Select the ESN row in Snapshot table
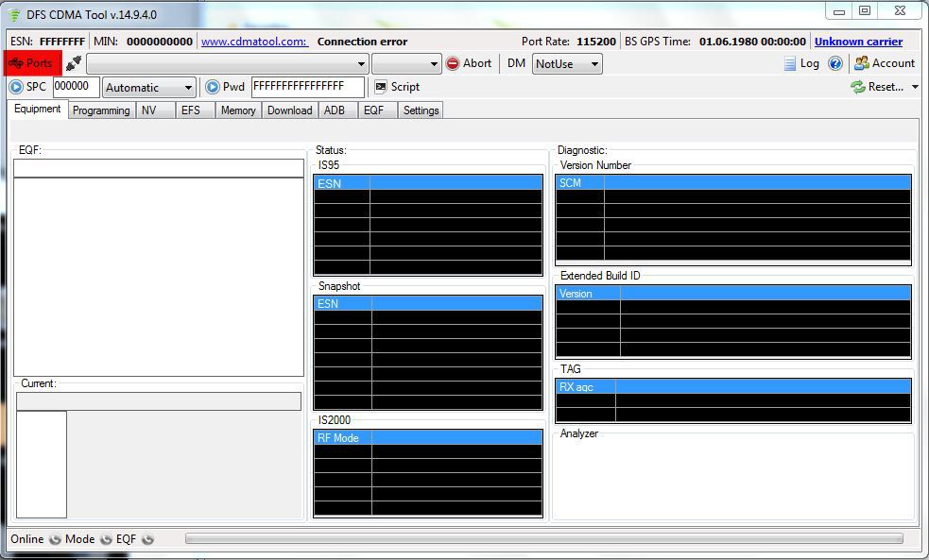The width and height of the screenshot is (929, 560). click(x=428, y=304)
